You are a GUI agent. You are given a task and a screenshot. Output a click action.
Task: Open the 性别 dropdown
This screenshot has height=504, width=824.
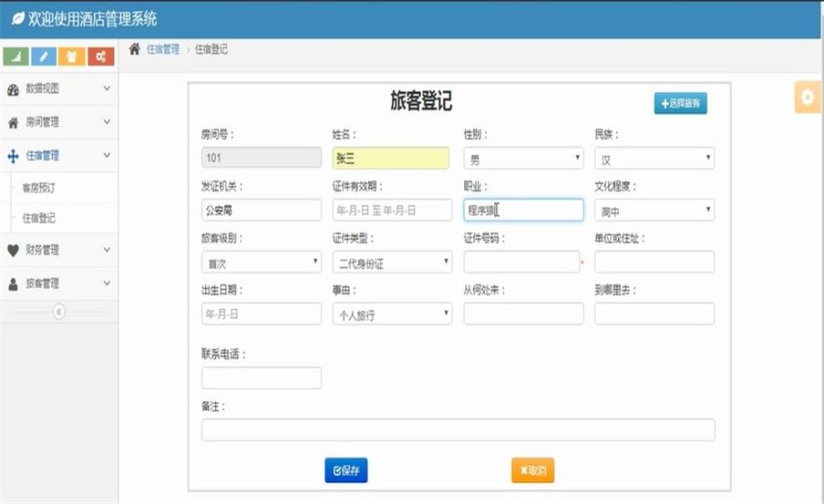524,158
